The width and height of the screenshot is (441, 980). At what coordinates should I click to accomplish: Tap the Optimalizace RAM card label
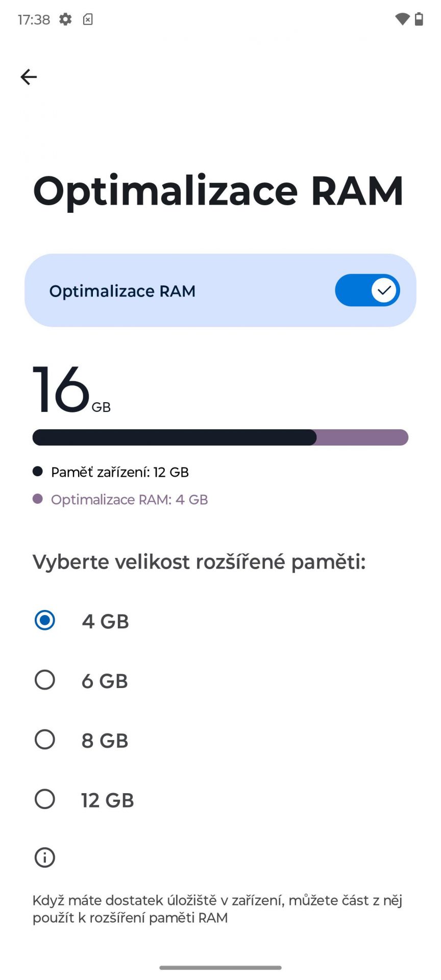point(122,291)
